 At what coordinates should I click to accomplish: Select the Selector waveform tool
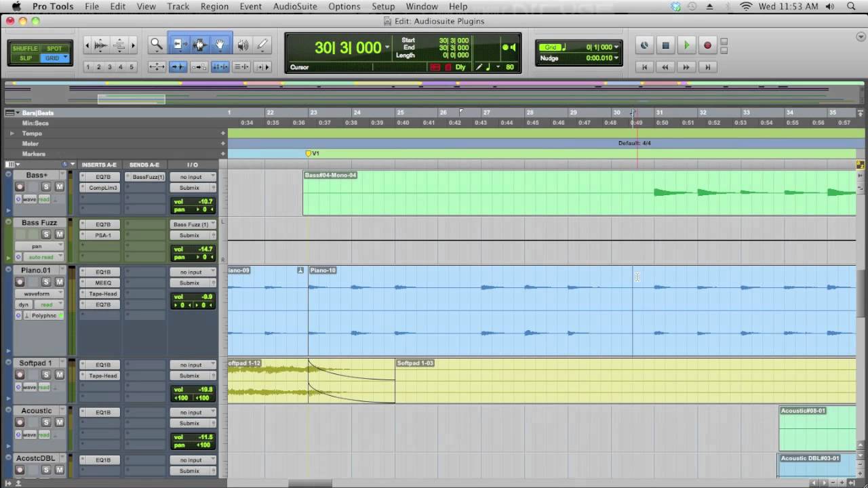tap(199, 45)
